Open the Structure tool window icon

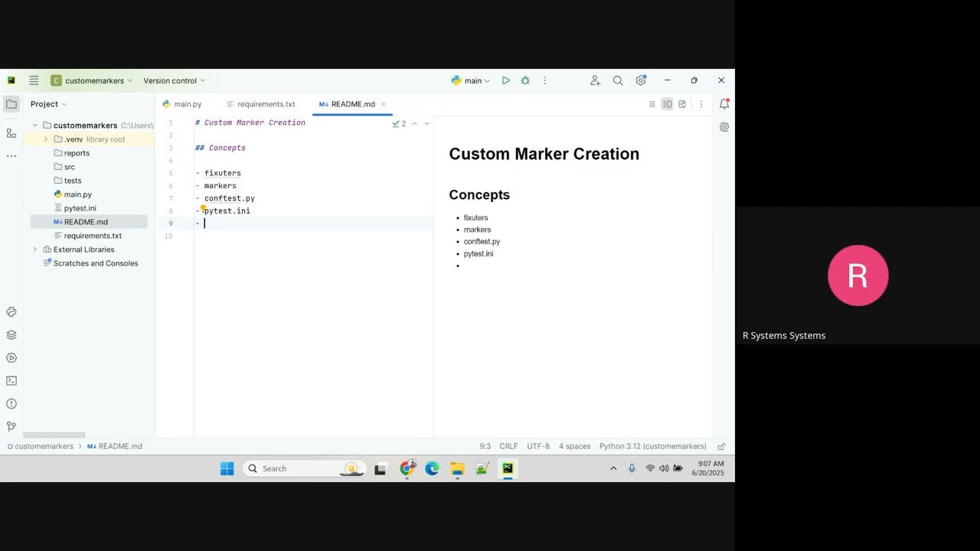tap(11, 133)
